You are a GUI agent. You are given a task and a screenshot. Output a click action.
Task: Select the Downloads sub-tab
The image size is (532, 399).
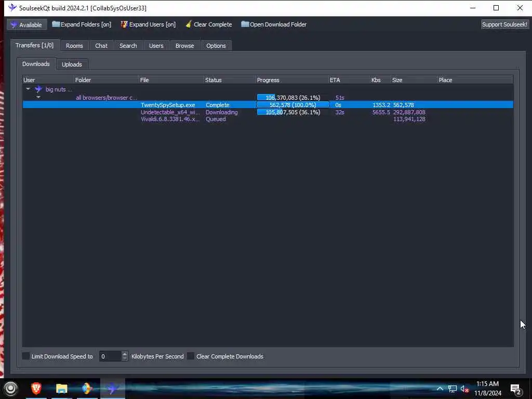tap(36, 64)
